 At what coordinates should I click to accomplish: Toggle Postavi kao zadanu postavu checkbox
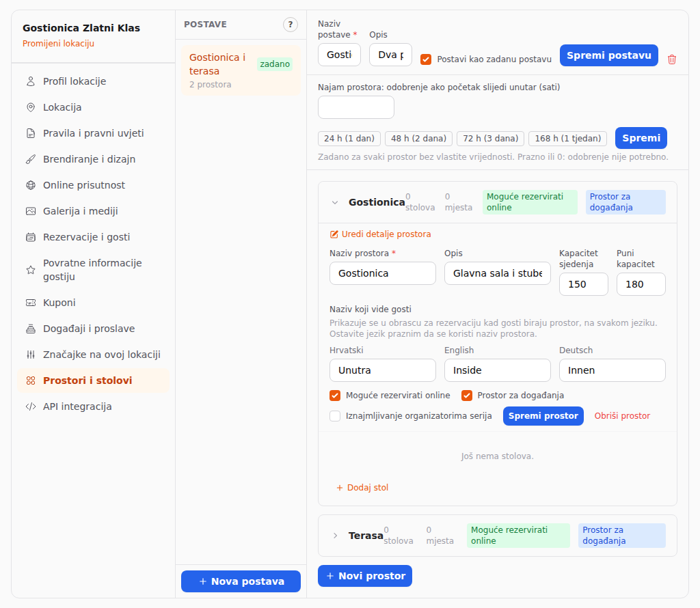click(426, 59)
